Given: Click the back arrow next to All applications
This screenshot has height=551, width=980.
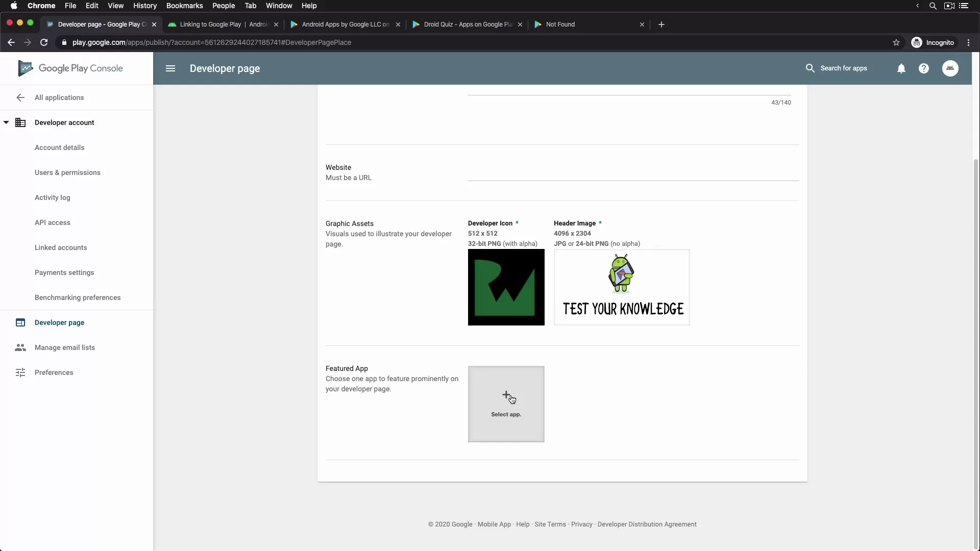Looking at the screenshot, I should click(20, 97).
